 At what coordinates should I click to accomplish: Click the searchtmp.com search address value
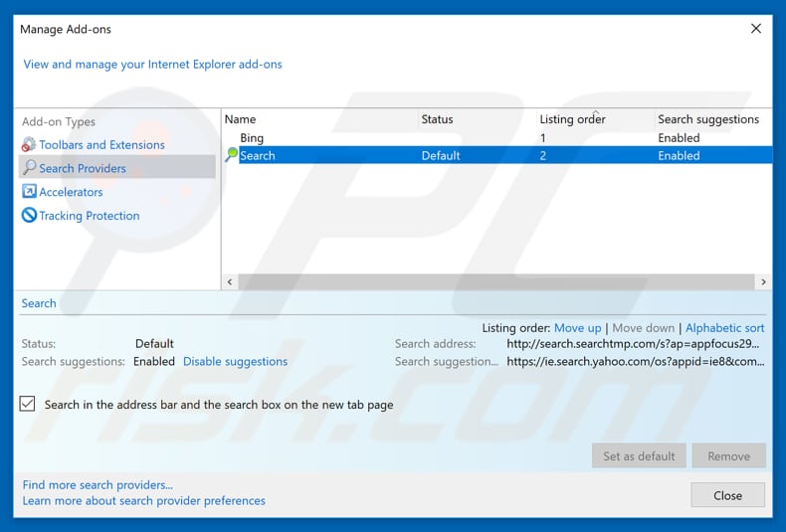pos(633,344)
